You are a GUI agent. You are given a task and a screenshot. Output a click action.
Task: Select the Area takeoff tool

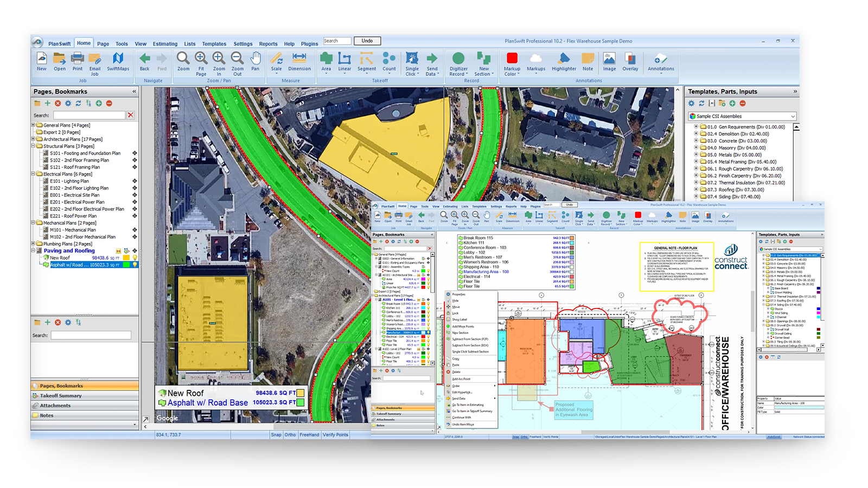(326, 61)
